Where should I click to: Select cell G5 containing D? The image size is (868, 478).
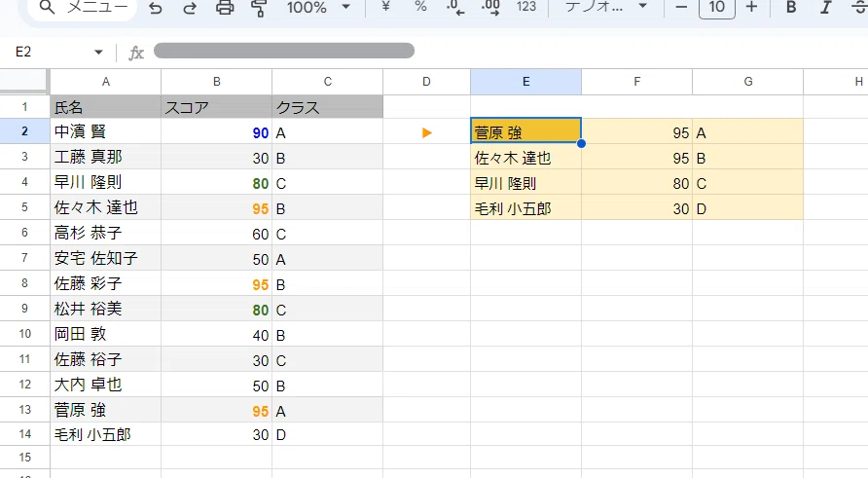[x=748, y=207]
